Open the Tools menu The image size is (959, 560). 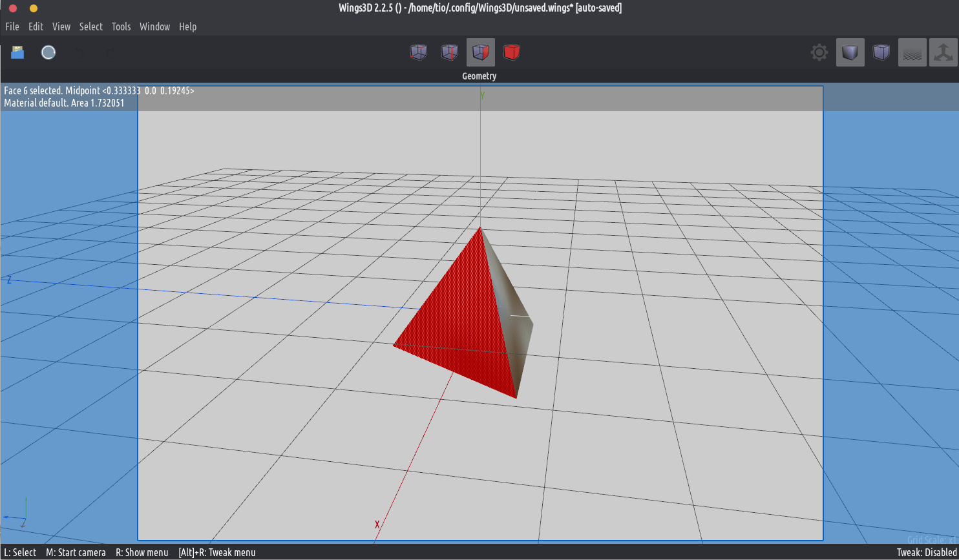click(121, 26)
